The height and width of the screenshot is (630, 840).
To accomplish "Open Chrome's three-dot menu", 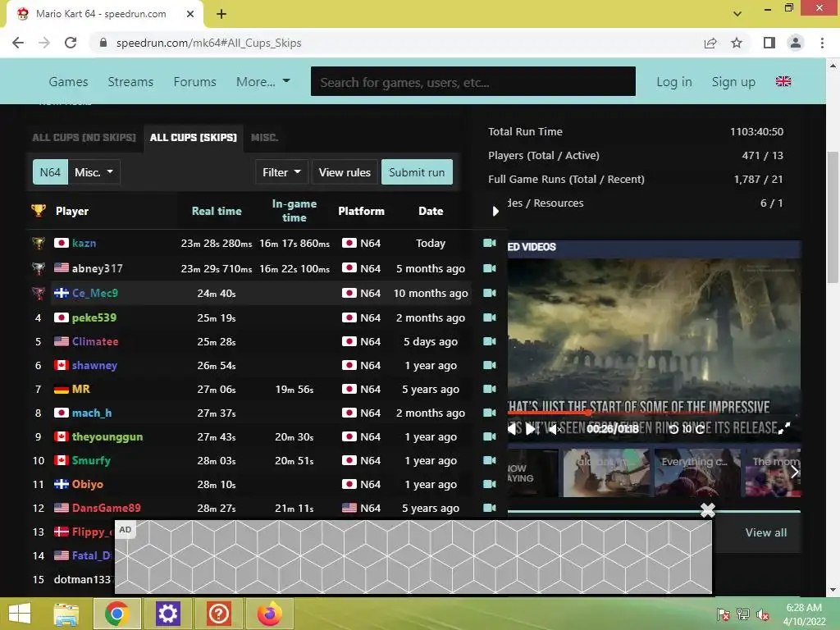I will point(822,43).
